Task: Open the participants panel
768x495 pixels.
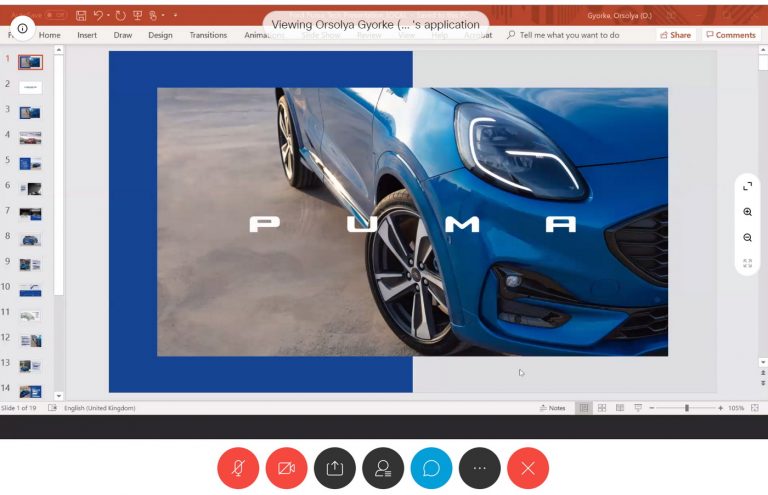Action: coord(383,468)
